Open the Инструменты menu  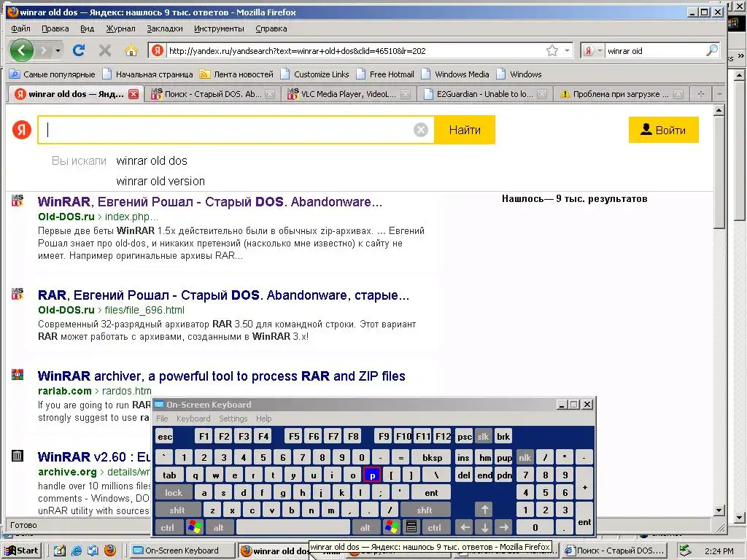(x=219, y=28)
